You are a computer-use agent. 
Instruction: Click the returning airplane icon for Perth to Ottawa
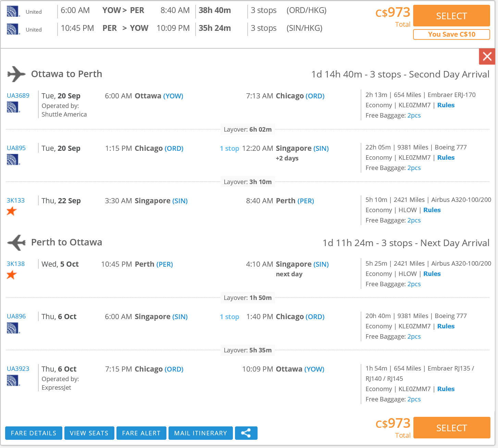(16, 243)
